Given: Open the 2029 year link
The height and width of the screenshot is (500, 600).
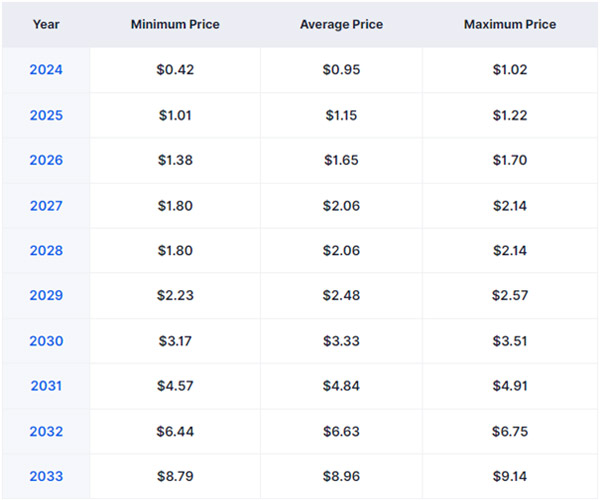Looking at the screenshot, I should point(46,295).
